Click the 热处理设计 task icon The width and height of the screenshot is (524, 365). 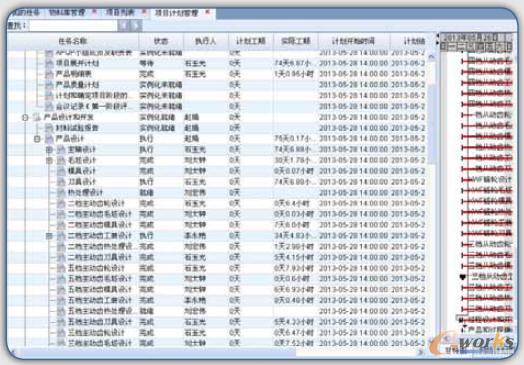click(61, 193)
